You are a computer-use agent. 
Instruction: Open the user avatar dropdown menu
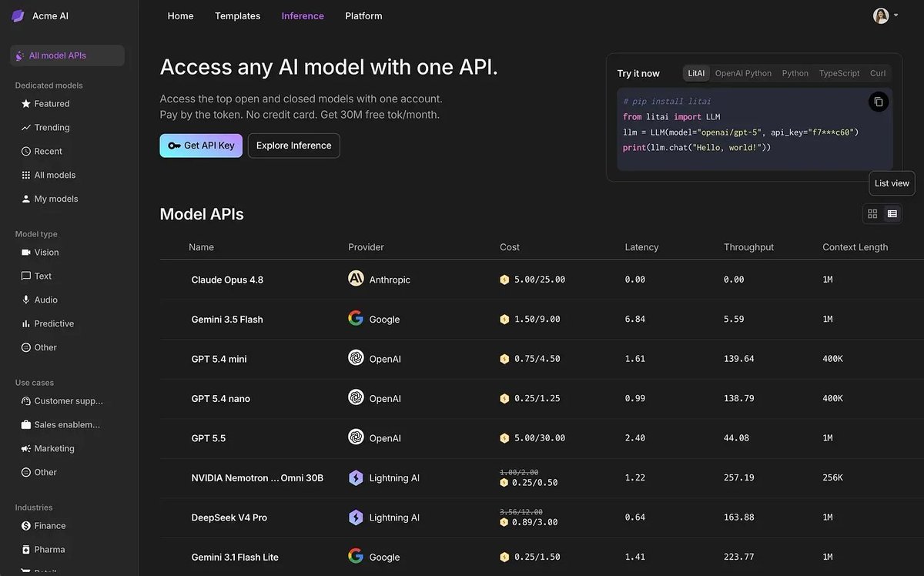click(x=885, y=15)
